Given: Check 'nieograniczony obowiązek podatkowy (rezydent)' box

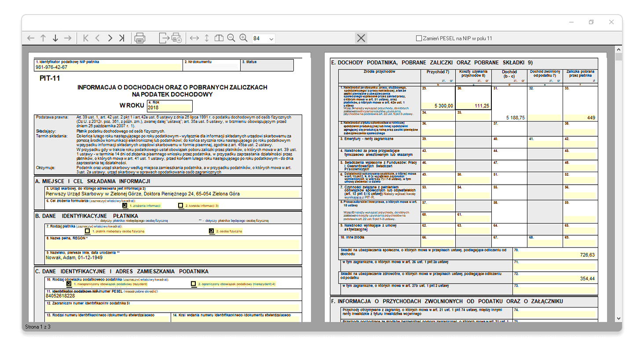Looking at the screenshot, I should 69,284.
